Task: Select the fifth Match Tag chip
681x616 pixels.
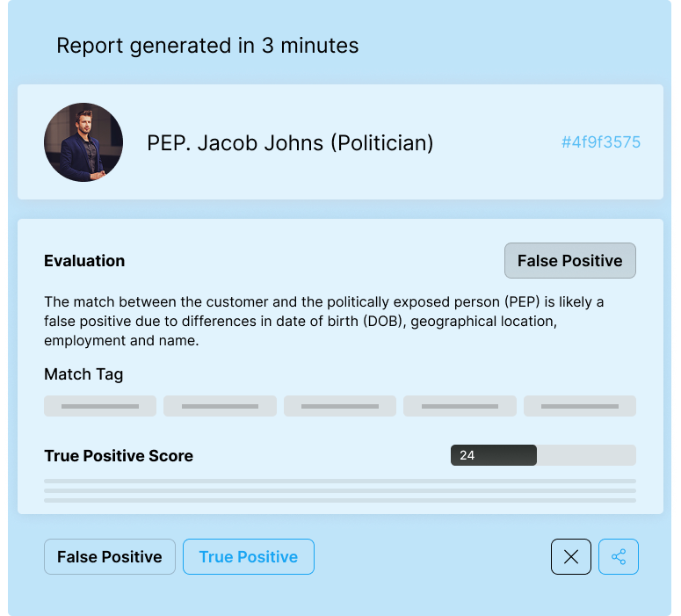Action: (580, 406)
